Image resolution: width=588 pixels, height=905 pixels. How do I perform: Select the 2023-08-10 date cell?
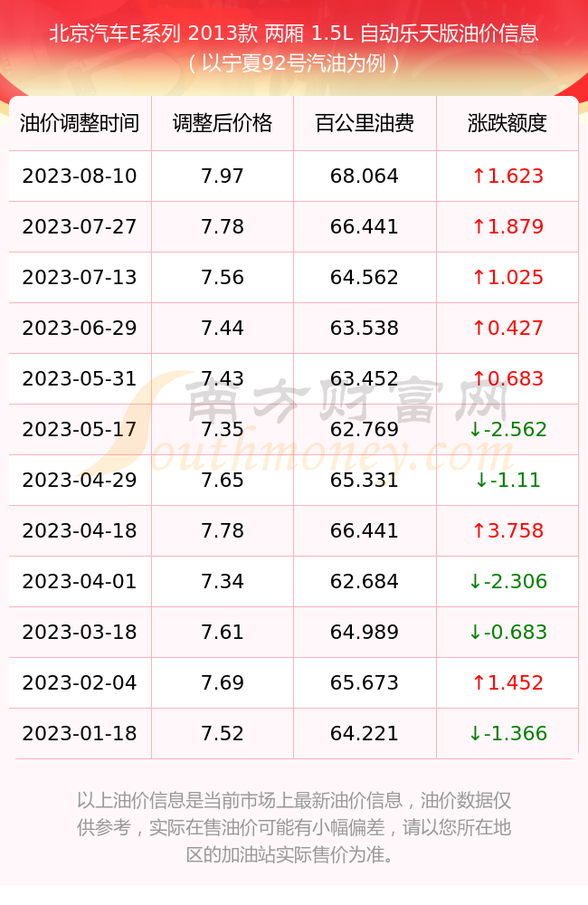pyautogui.click(x=80, y=176)
